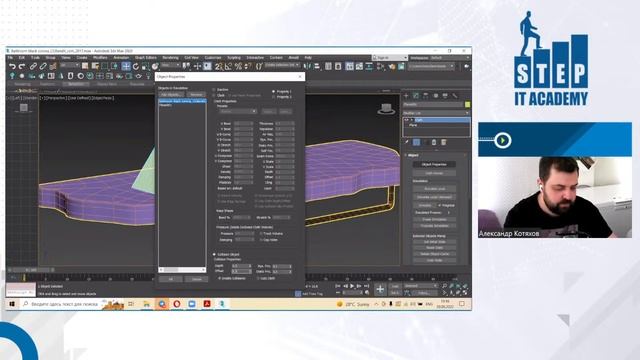Open the Customize menu
The width and height of the screenshot is (640, 360).
[213, 58]
